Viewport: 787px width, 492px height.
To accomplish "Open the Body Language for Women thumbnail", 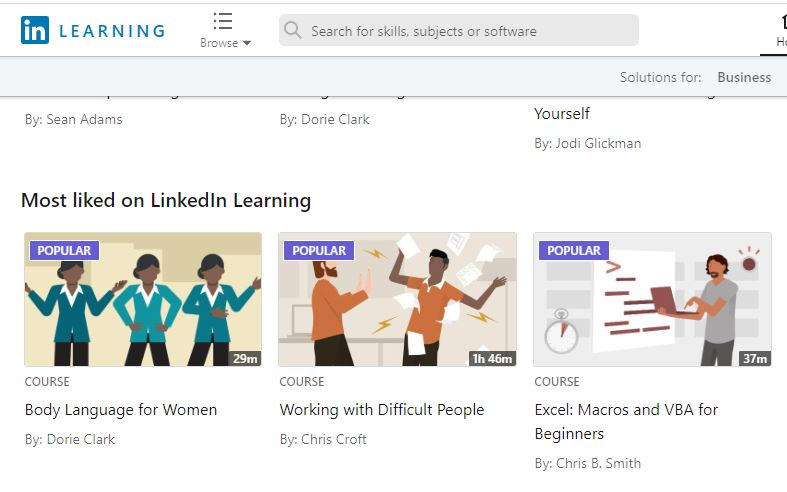I will click(143, 299).
